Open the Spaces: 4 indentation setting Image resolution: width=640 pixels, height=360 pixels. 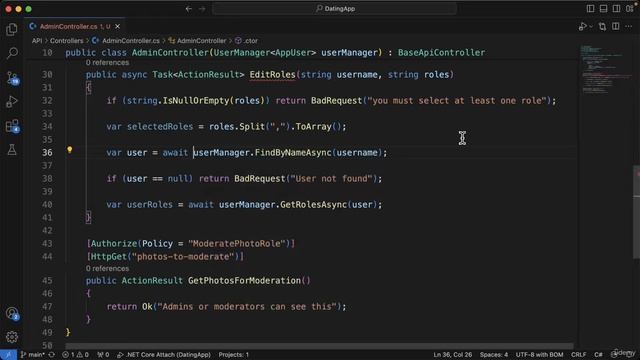[494, 355]
